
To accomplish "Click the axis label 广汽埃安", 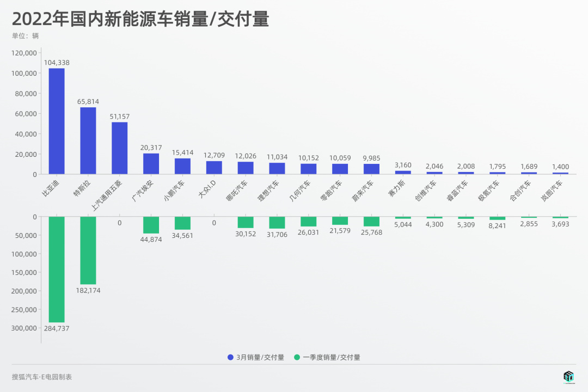I will (x=143, y=191).
